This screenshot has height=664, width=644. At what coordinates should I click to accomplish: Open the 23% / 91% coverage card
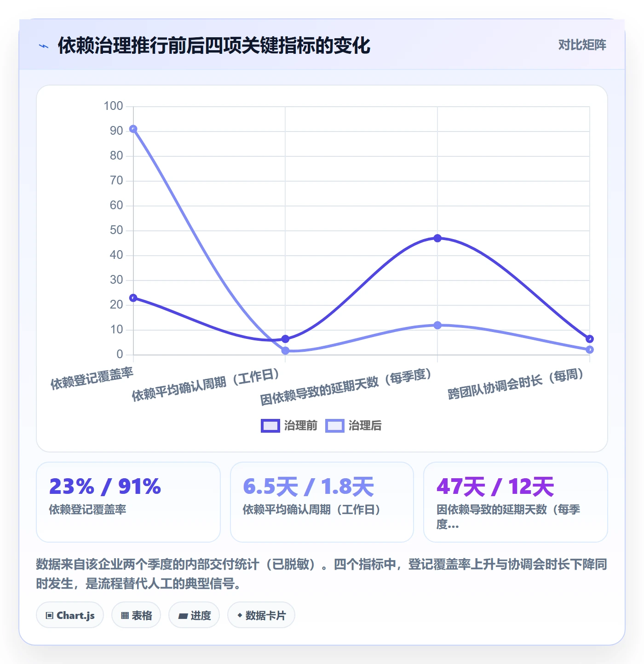click(x=128, y=502)
